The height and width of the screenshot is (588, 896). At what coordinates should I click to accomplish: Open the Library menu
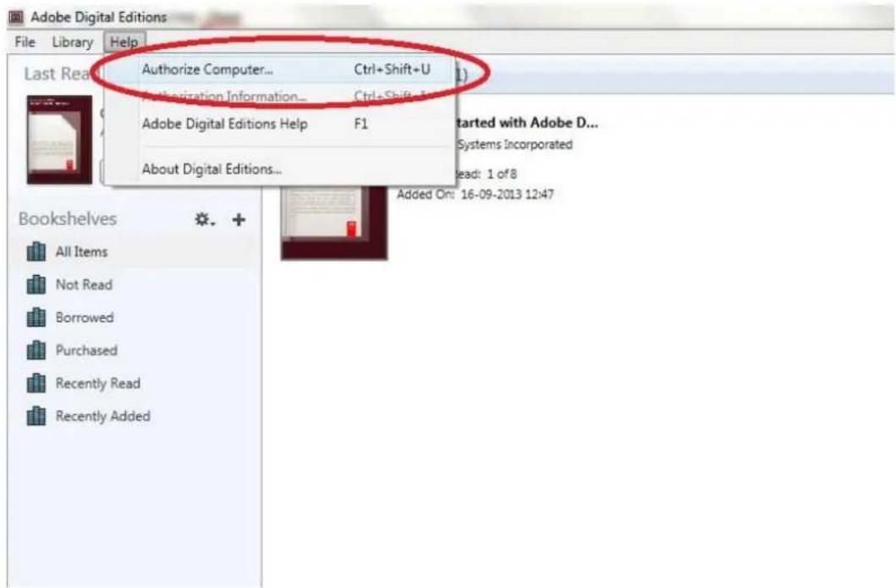click(72, 42)
